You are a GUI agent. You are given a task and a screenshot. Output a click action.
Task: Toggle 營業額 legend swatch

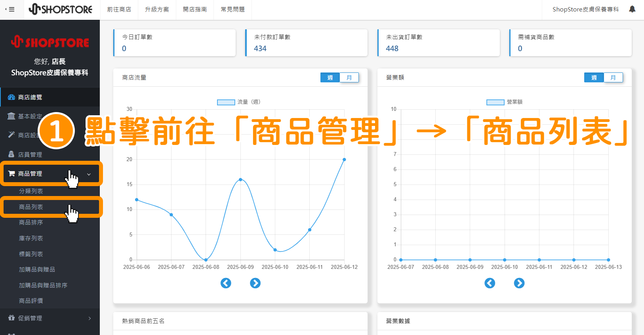[495, 102]
